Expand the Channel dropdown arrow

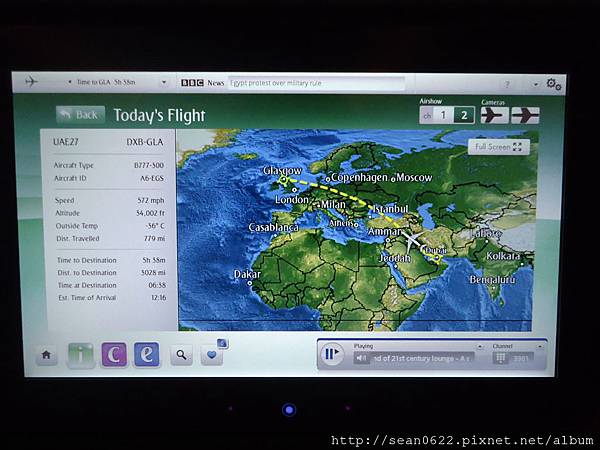(x=540, y=346)
